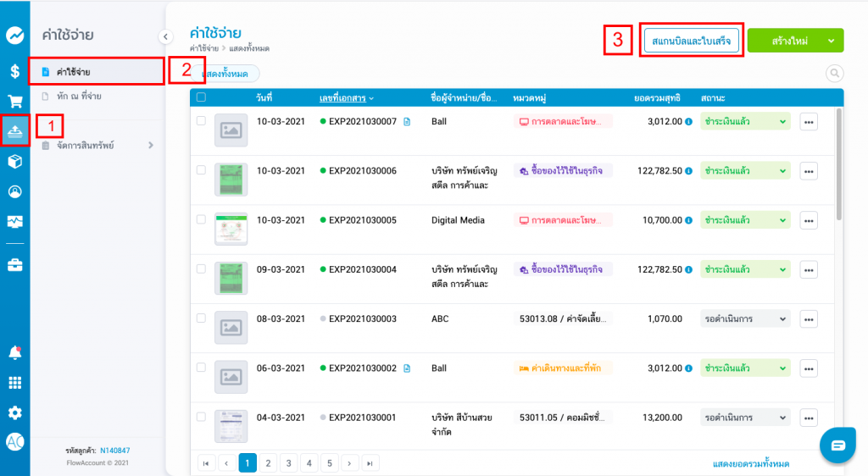This screenshot has height=476, width=868.
Task: Click the settings gear icon
Action: click(14, 412)
